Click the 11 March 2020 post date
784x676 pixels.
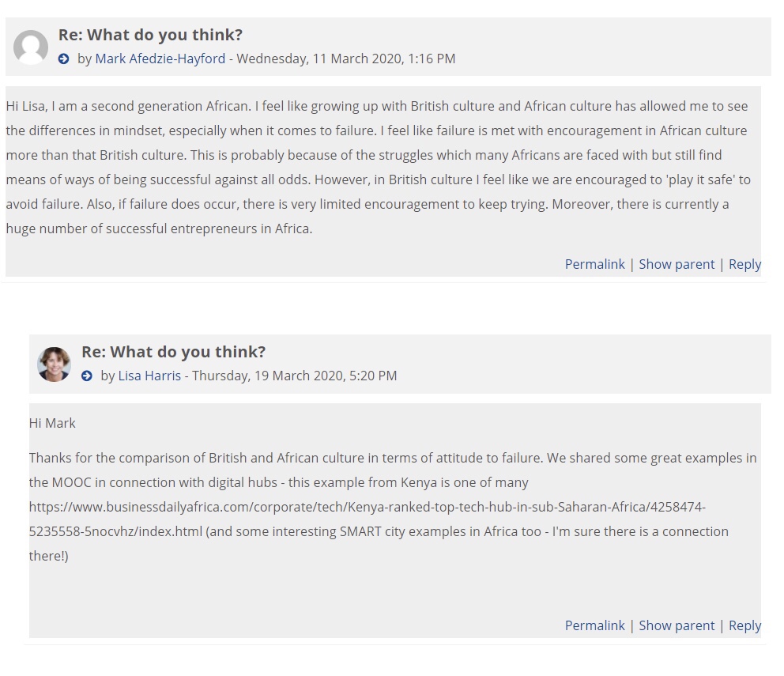pyautogui.click(x=346, y=59)
